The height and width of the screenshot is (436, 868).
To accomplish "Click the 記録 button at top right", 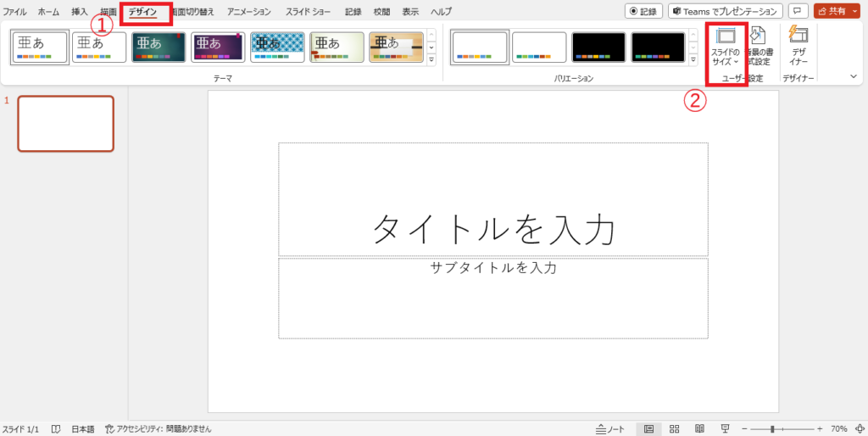I will click(x=644, y=11).
